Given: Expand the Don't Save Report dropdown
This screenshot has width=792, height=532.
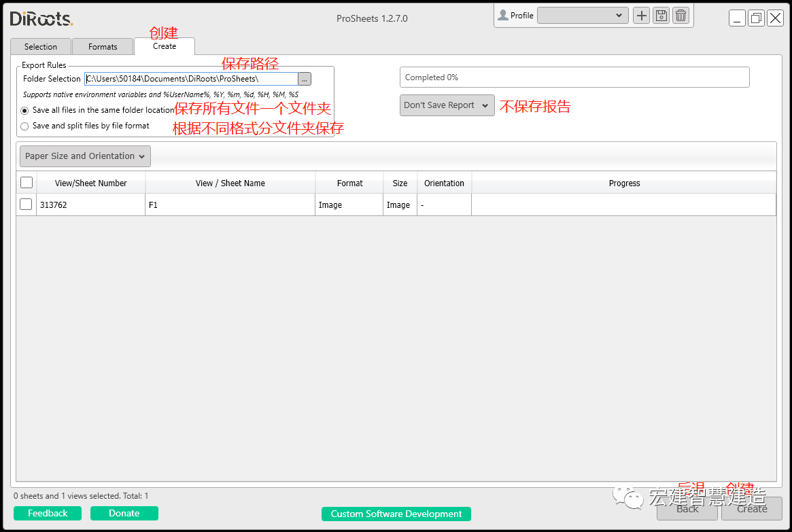Looking at the screenshot, I should [447, 105].
